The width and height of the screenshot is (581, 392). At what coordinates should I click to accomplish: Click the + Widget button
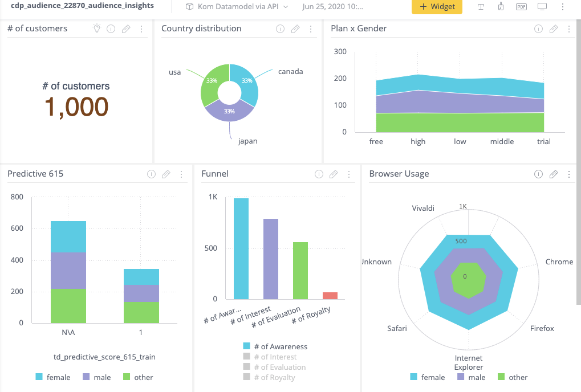437,7
